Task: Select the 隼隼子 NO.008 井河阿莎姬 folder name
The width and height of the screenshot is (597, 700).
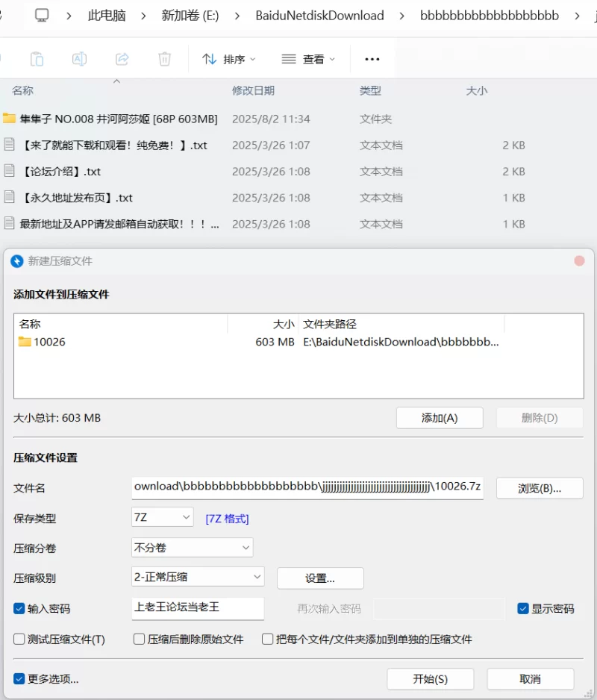Action: click(x=119, y=119)
